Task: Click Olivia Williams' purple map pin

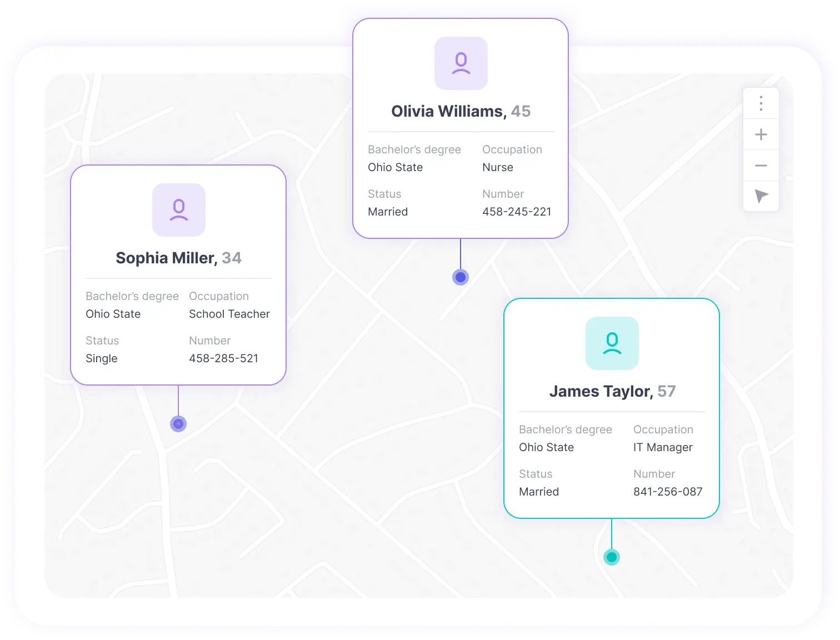Action: coord(460,277)
